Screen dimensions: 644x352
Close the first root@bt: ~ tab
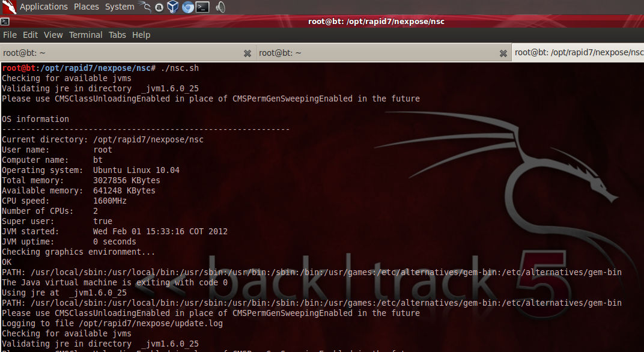pos(248,53)
